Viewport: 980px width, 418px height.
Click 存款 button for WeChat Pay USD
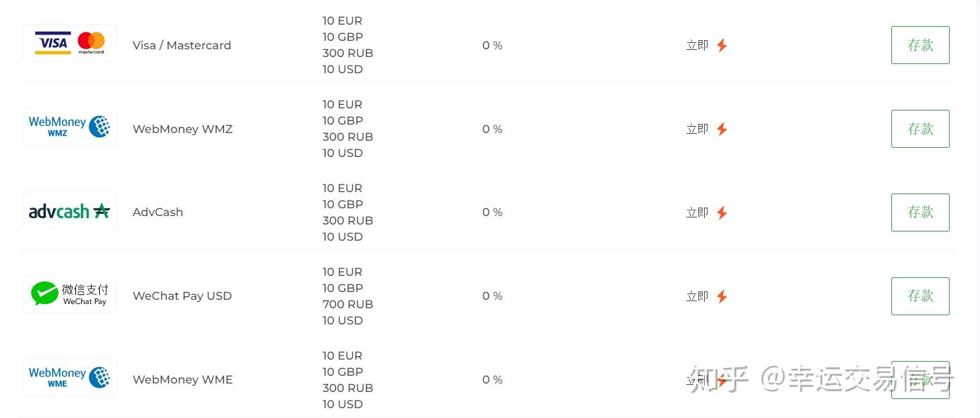tap(920, 296)
